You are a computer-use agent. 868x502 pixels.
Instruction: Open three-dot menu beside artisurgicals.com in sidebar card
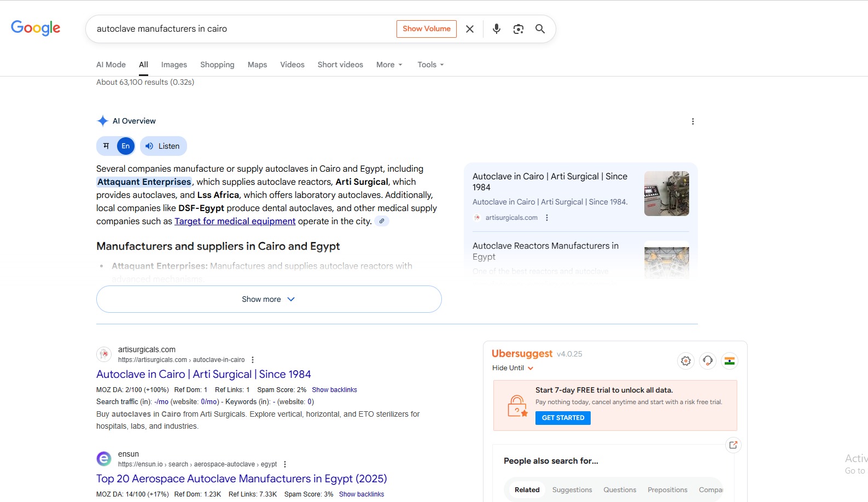point(547,218)
